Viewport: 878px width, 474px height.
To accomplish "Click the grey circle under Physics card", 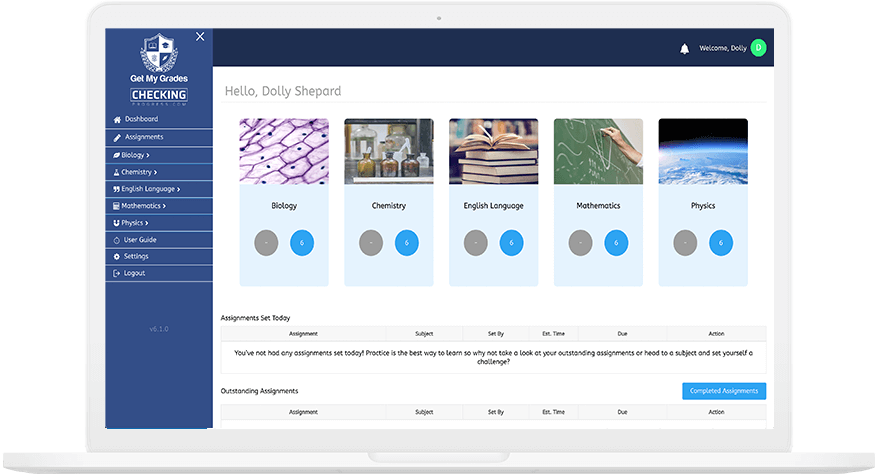I will coord(685,243).
